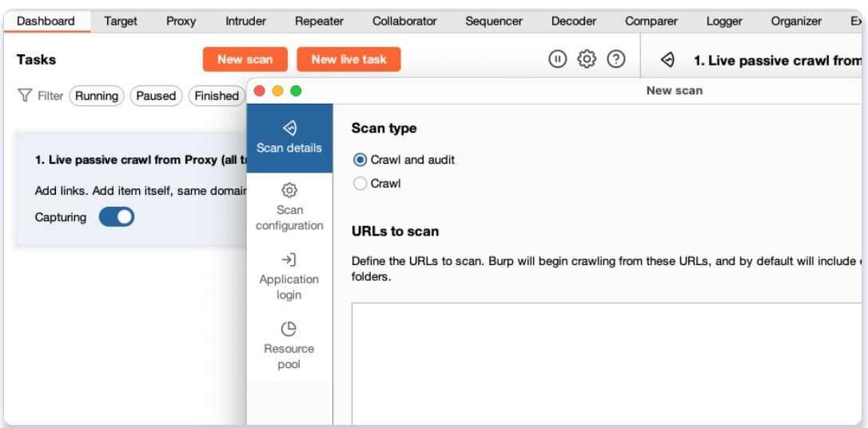Minimize the New scan dialog with yellow button
The width and height of the screenshot is (868, 428).
point(277,91)
